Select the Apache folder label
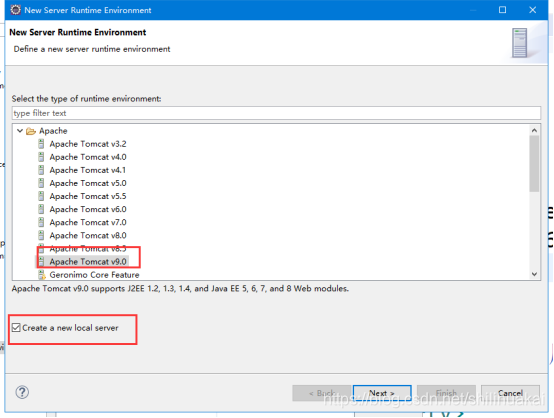Screen dimensions: 554x418 click(x=53, y=131)
